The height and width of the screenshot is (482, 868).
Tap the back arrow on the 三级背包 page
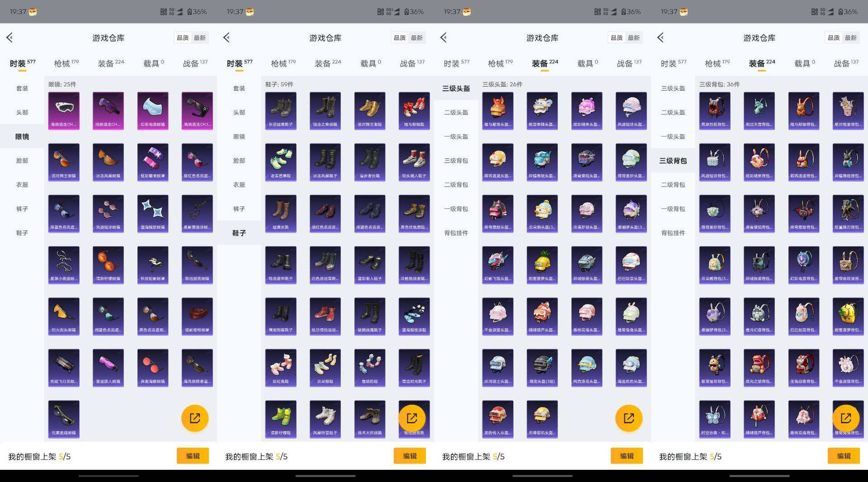coord(660,37)
